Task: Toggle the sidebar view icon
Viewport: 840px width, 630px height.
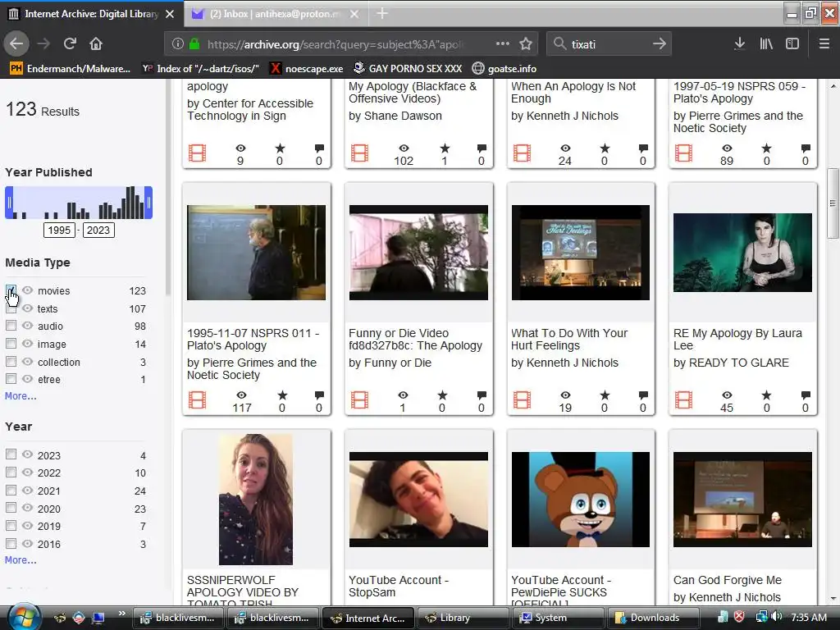Action: click(x=792, y=44)
